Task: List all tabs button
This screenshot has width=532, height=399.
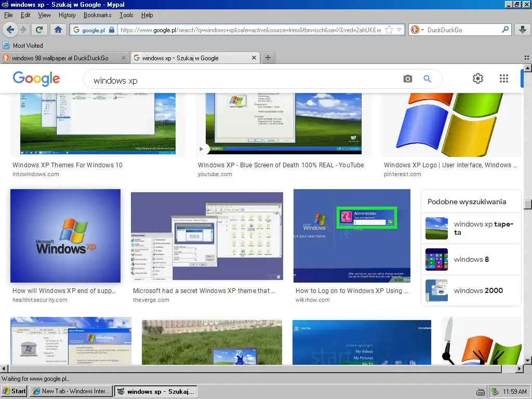Action: [527, 58]
